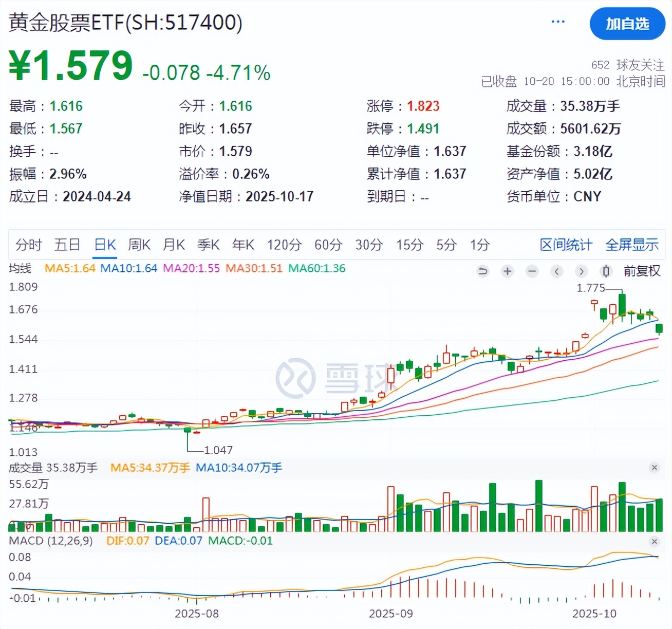The height and width of the screenshot is (629, 672).
Task: Click the current price ¥1.579
Action: click(70, 66)
